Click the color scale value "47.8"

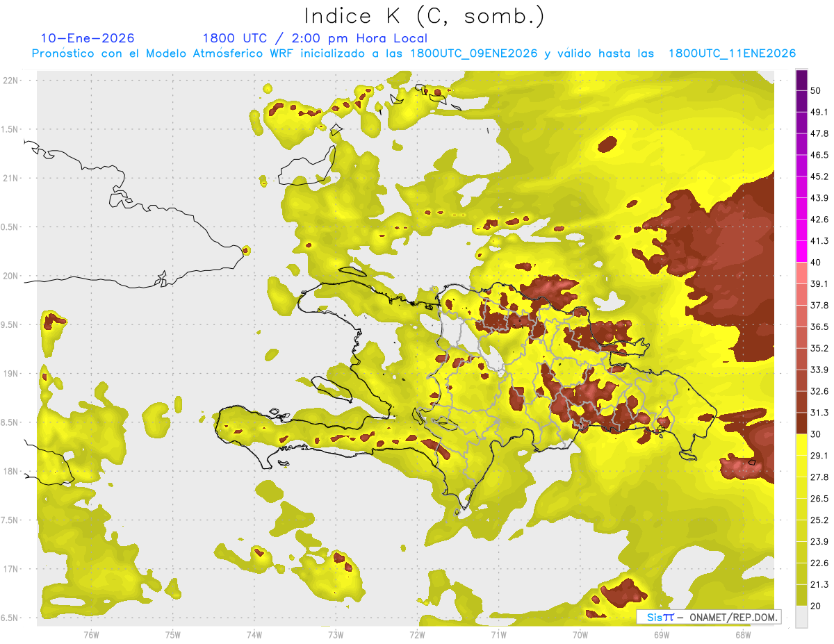coord(820,133)
